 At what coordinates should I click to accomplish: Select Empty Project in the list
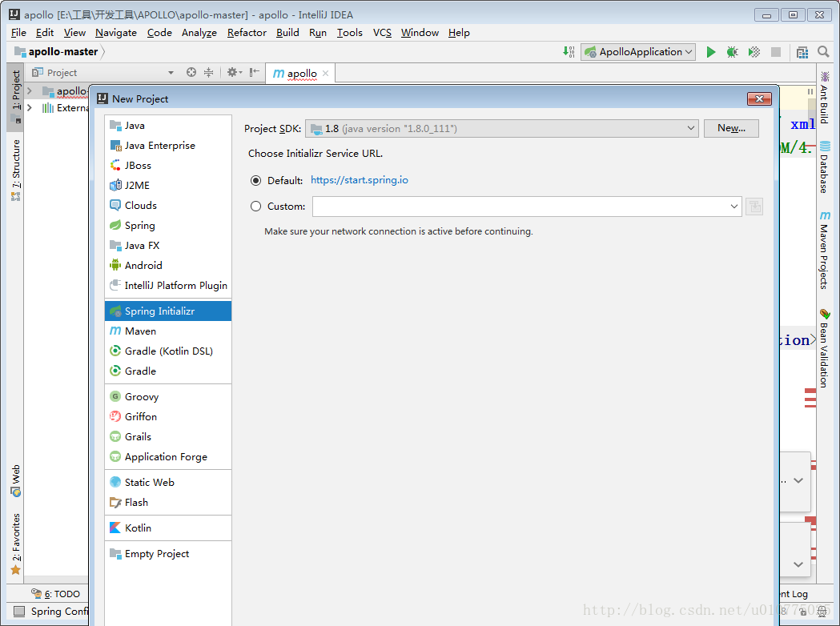[168, 554]
